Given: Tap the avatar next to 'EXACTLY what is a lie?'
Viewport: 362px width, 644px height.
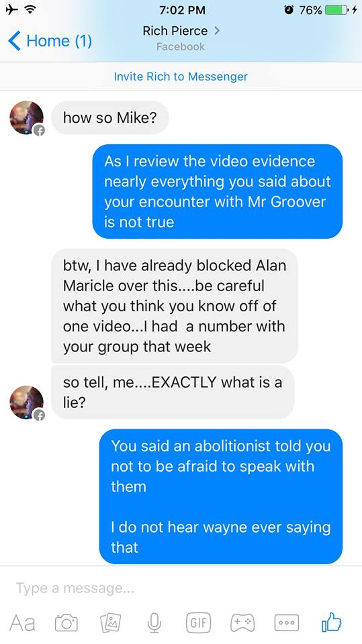Looking at the screenshot, I should (x=27, y=402).
